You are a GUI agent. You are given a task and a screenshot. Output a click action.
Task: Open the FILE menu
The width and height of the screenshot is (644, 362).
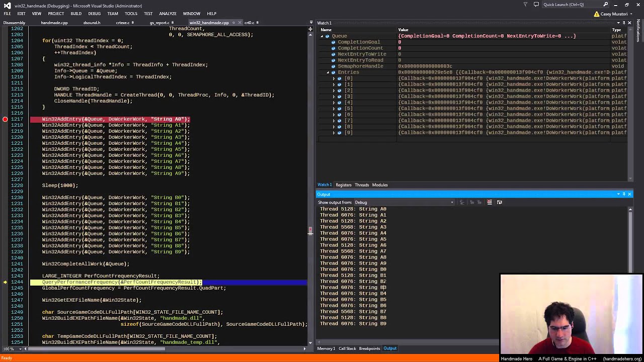[7, 14]
